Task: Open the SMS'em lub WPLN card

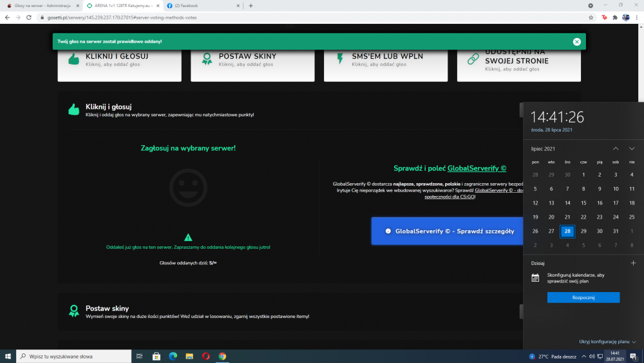Action: coord(386,65)
